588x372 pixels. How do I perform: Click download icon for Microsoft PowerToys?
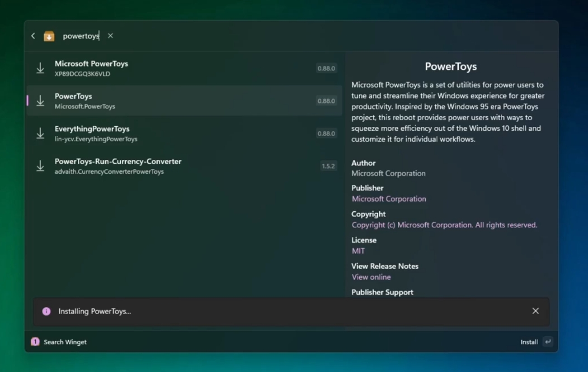[40, 68]
